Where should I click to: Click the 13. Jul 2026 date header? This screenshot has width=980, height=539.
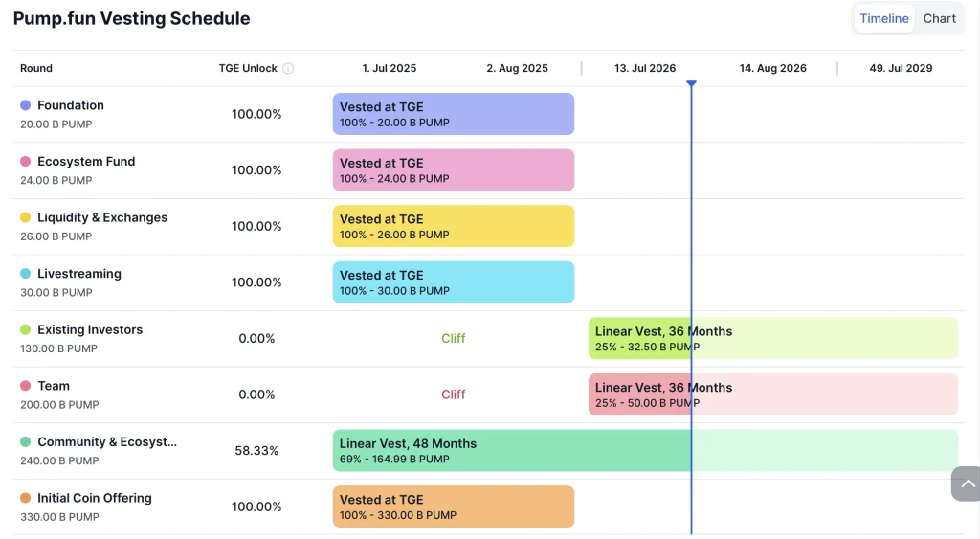(645, 68)
